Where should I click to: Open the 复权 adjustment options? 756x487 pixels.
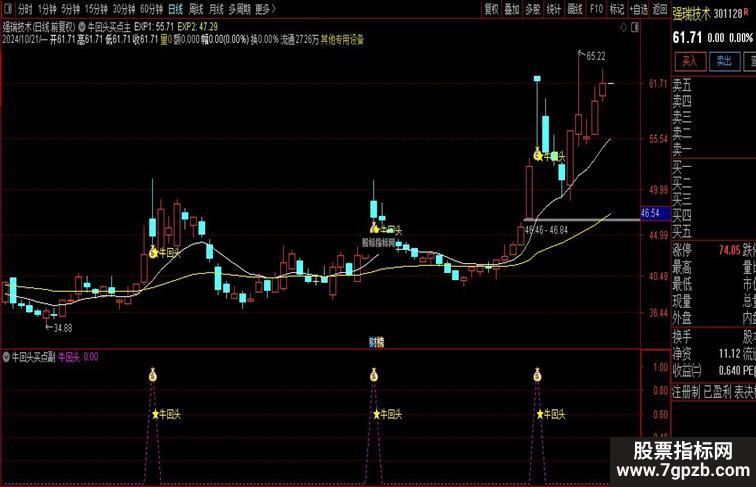click(x=491, y=9)
